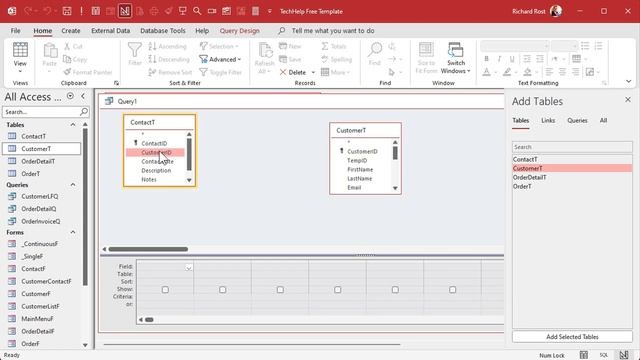
Task: Click the Save icon in quick access toolbar
Action: [67, 11]
